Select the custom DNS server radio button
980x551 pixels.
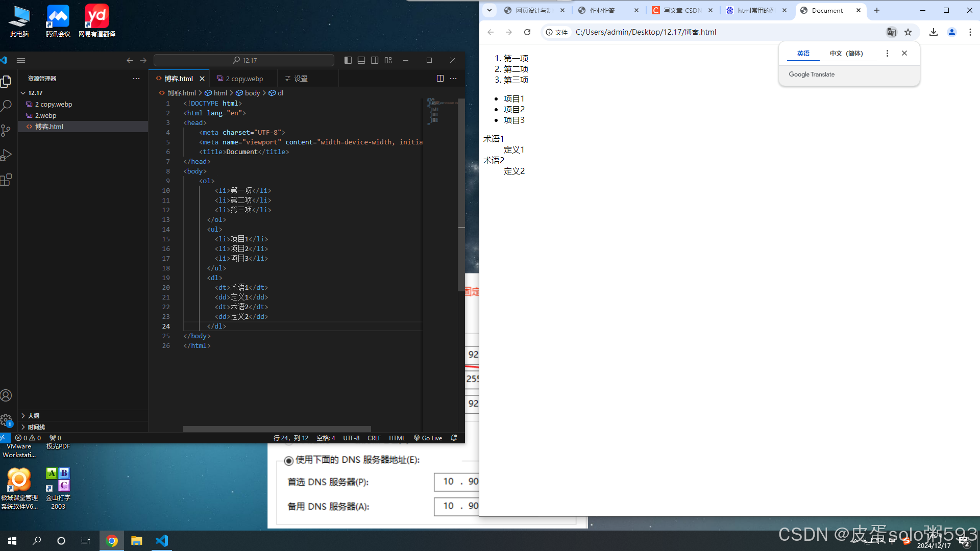tap(288, 461)
